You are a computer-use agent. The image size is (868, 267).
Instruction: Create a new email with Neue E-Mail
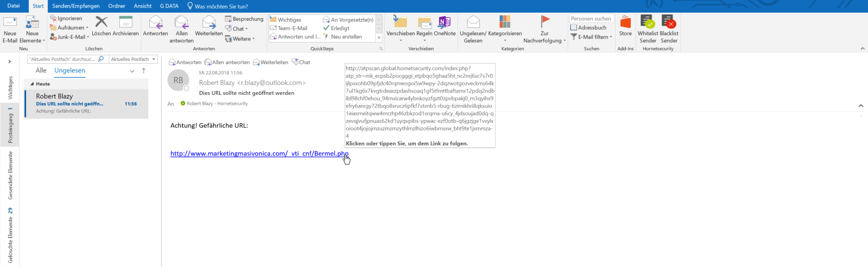10,23
